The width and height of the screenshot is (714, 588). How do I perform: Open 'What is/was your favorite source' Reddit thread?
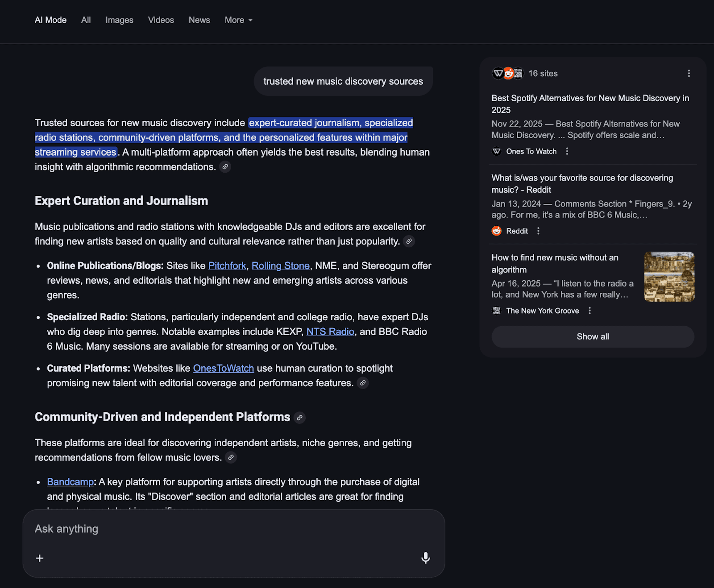582,184
